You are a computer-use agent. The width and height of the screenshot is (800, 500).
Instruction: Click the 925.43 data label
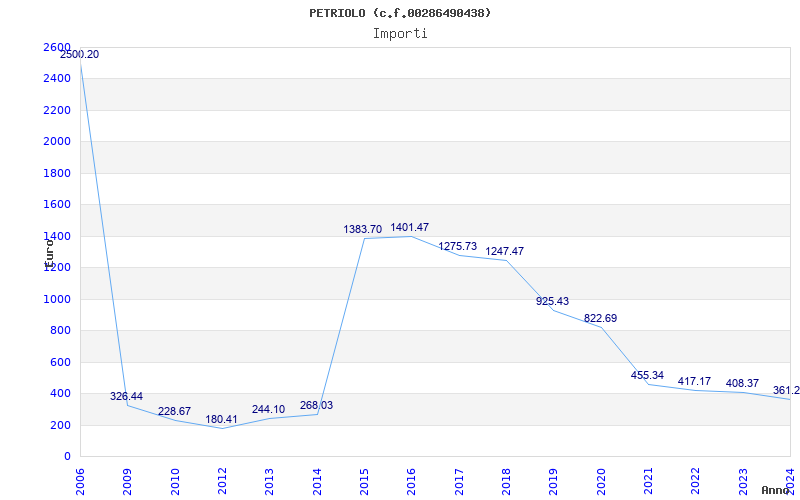click(x=552, y=301)
